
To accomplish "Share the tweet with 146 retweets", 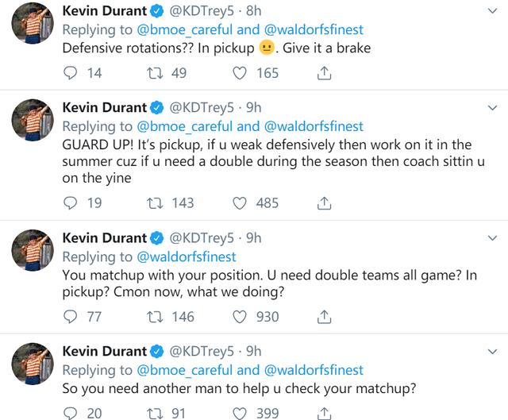I will (x=324, y=317).
